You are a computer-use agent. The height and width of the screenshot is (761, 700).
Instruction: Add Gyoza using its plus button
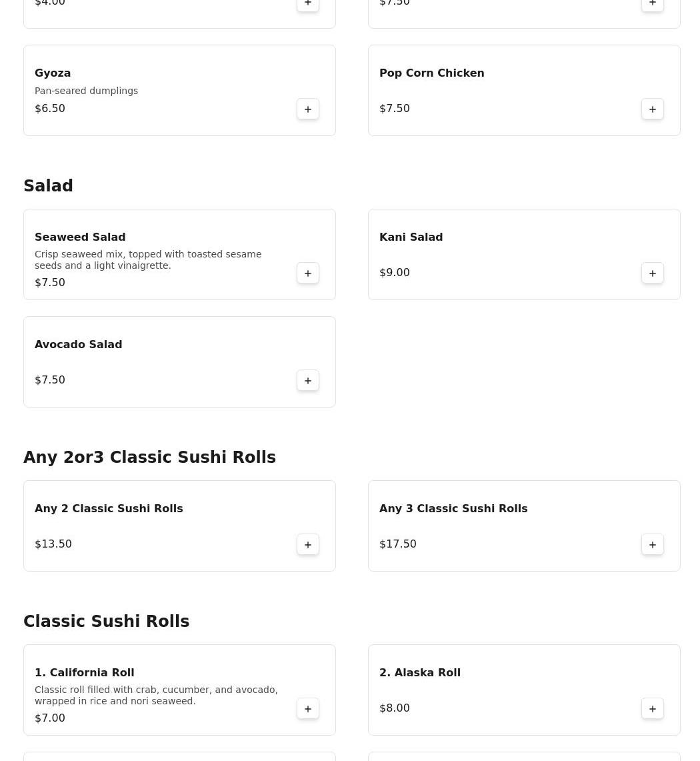(x=308, y=109)
